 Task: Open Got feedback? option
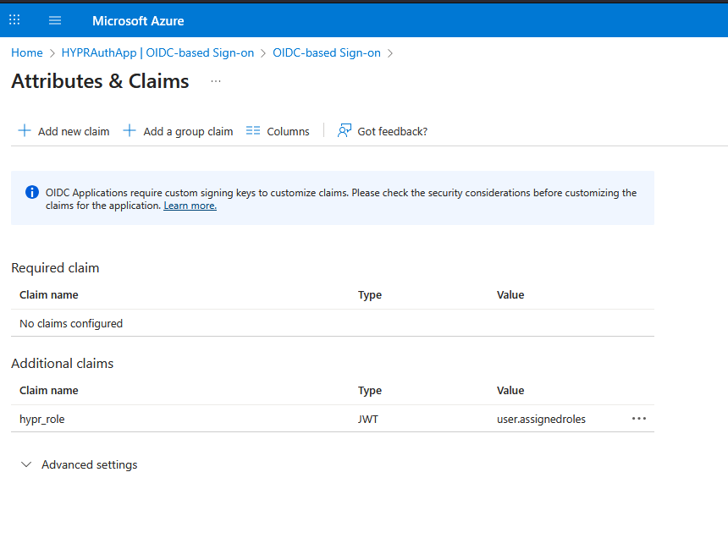click(x=392, y=132)
